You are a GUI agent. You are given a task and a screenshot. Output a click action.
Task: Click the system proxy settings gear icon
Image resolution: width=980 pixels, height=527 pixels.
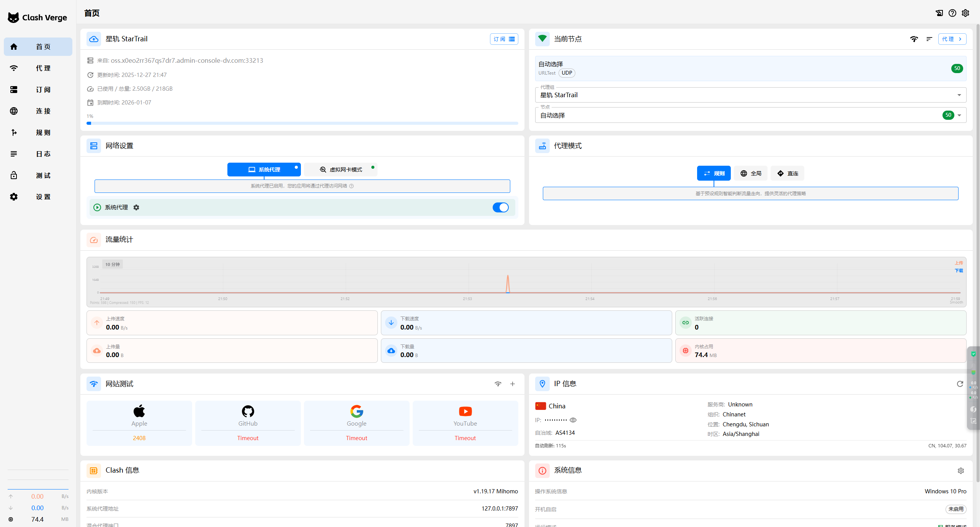pos(136,207)
